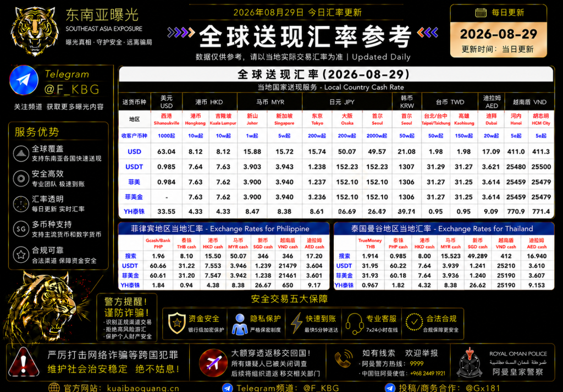563x392 pixels.
Task: Click the calendar icon next to 每日更新
Action: pyautogui.click(x=481, y=13)
